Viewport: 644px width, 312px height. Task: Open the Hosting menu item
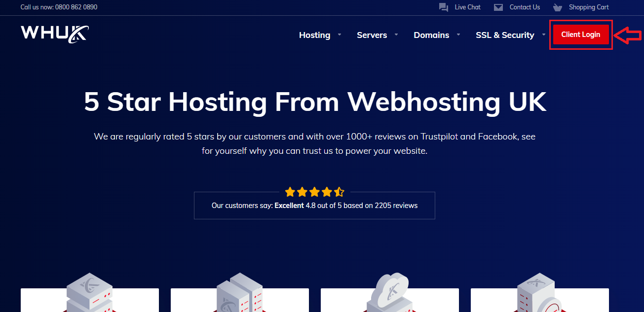(x=314, y=35)
